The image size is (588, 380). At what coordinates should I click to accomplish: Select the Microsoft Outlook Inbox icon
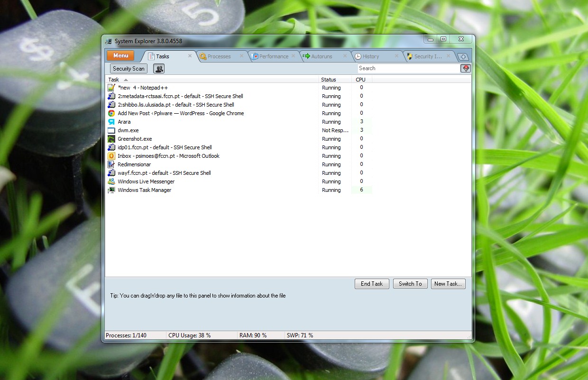(x=111, y=156)
